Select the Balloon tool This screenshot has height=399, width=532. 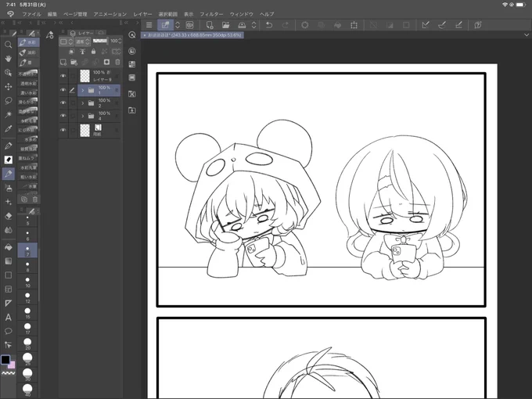pyautogui.click(x=8, y=331)
